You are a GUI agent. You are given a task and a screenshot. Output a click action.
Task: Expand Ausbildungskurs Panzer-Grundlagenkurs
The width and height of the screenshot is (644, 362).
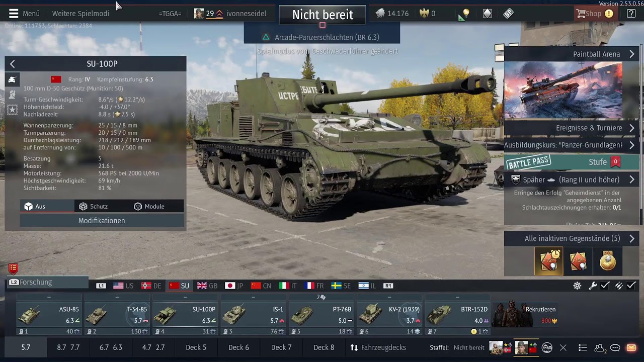(572, 145)
